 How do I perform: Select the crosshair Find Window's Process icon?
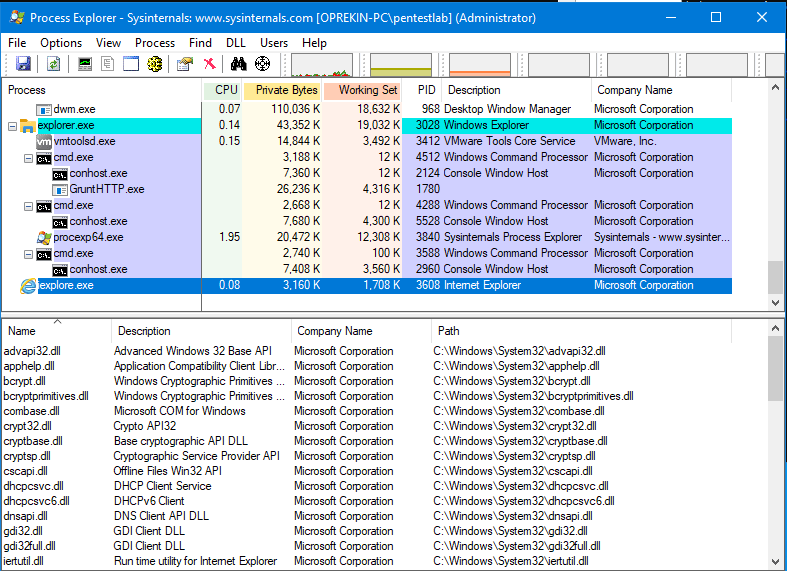(263, 64)
